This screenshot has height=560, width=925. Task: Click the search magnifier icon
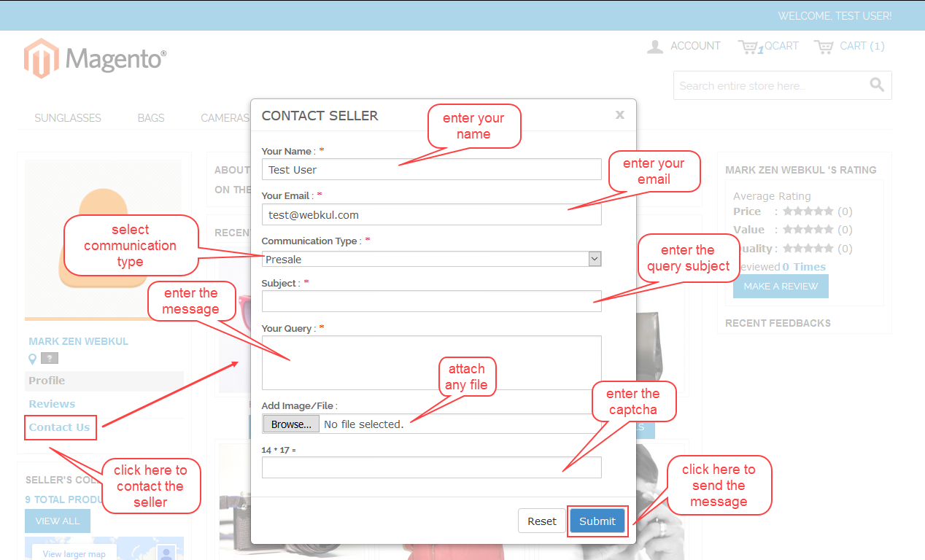coord(878,85)
